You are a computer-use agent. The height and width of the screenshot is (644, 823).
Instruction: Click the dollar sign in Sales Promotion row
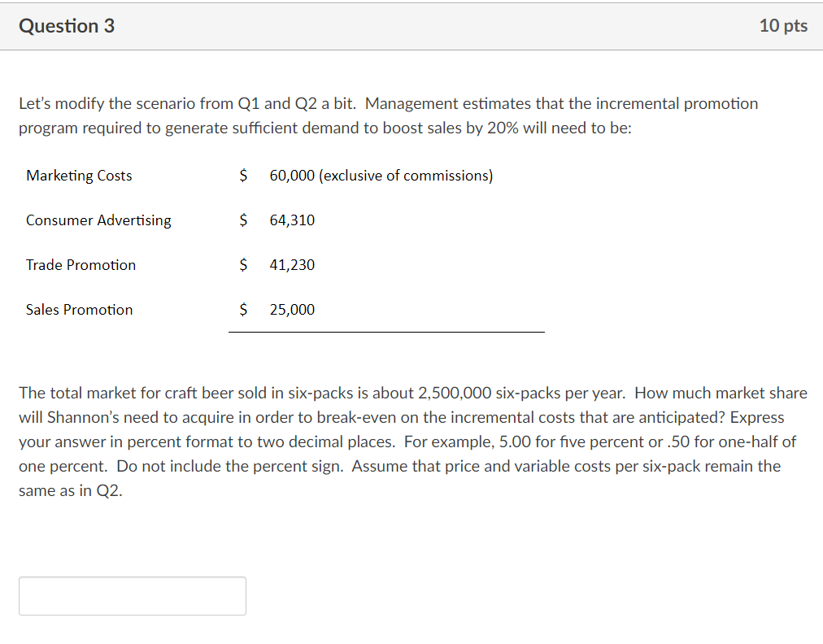(242, 310)
